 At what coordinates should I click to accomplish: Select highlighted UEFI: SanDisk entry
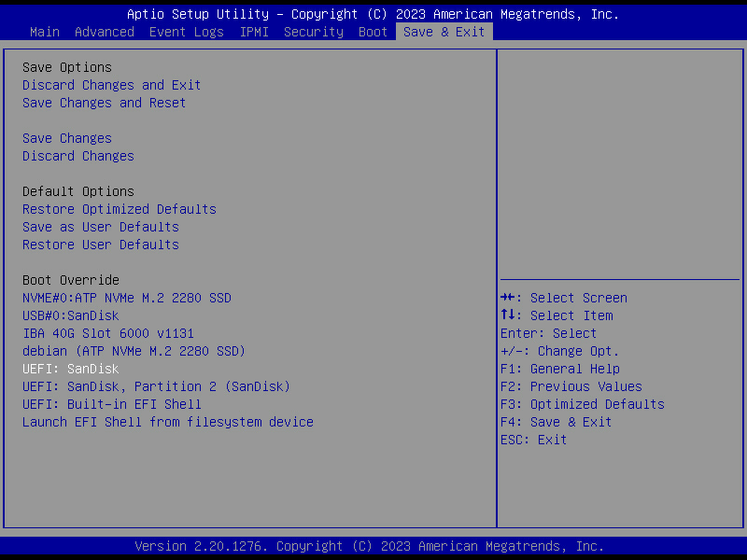click(x=71, y=369)
